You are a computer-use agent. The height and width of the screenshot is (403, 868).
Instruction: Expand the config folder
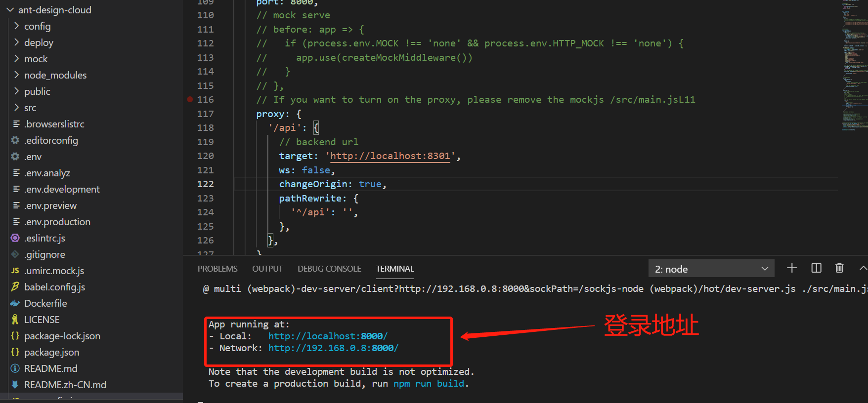pyautogui.click(x=17, y=26)
